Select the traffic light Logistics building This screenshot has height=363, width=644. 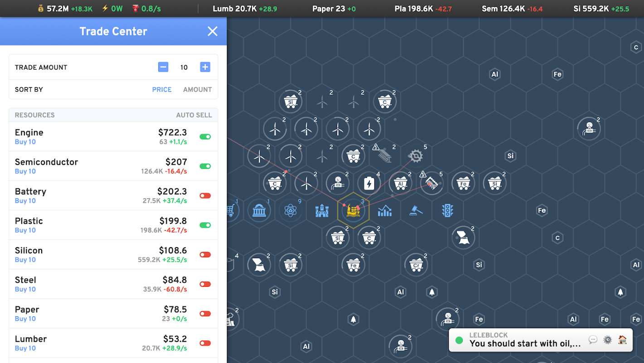click(x=447, y=211)
